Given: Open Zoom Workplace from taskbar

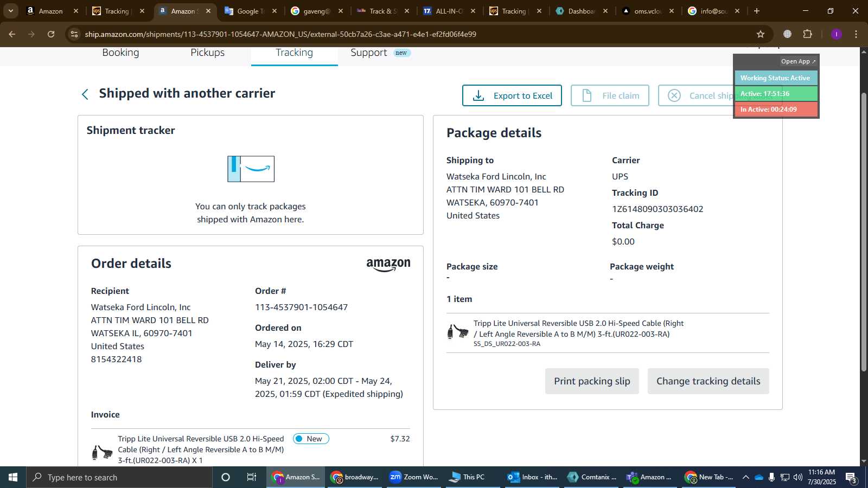Looking at the screenshot, I should [414, 477].
